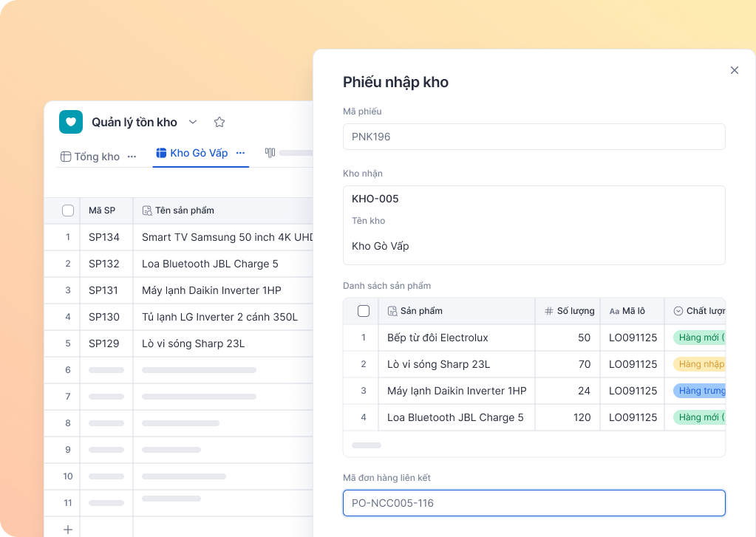Screen dimensions: 756x537
Task: Click quantity 70 for Lò vi sóng Sharp
Action: pyautogui.click(x=568, y=364)
